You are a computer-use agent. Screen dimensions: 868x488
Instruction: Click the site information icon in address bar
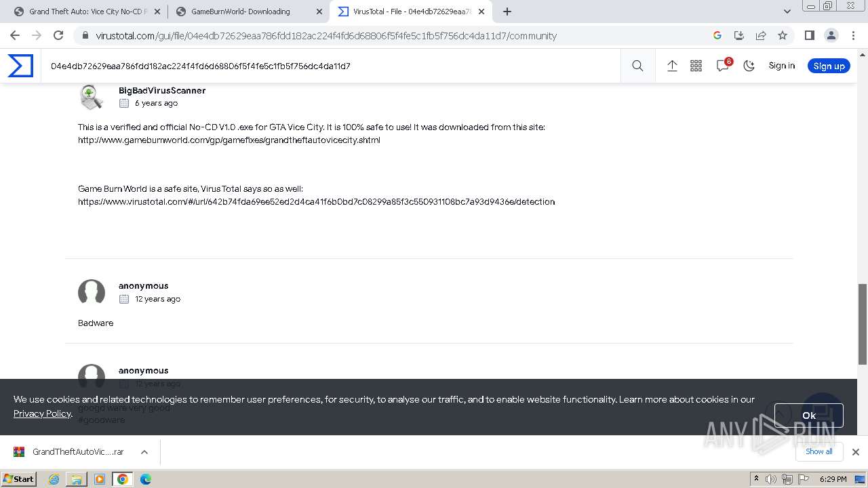click(x=85, y=35)
